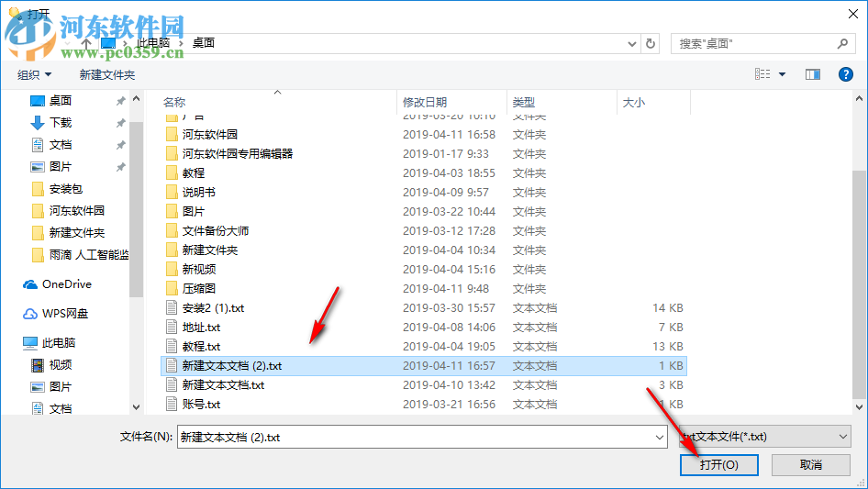This screenshot has height=489, width=868.
Task: Change view layout icon
Action: click(762, 74)
